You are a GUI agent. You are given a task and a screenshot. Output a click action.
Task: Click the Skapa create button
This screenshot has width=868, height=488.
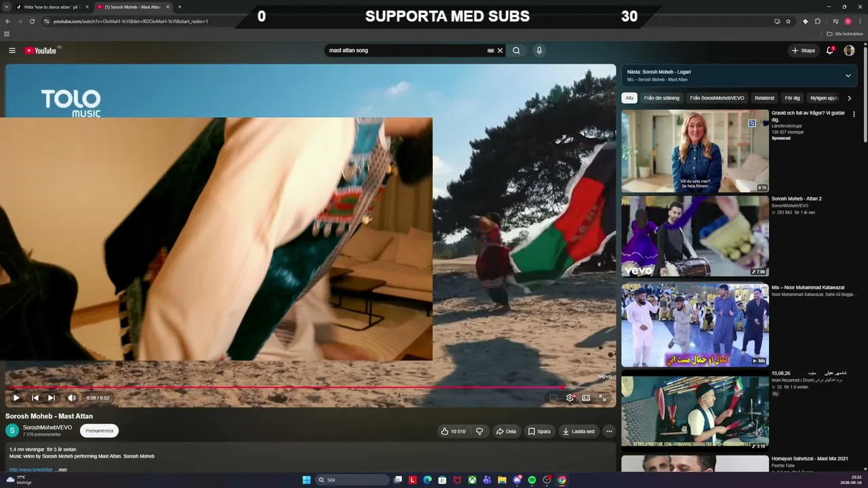pos(804,50)
